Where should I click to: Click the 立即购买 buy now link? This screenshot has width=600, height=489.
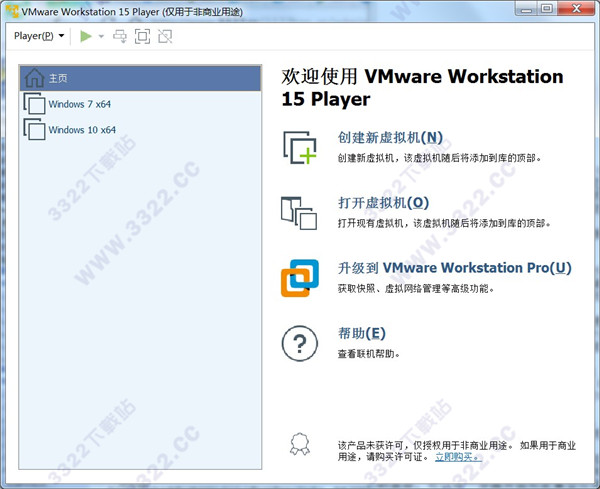click(458, 457)
